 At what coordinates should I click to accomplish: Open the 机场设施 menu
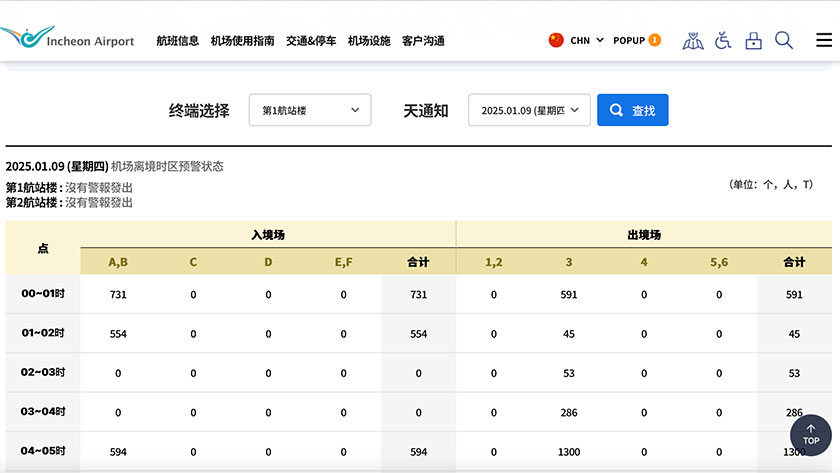[369, 41]
